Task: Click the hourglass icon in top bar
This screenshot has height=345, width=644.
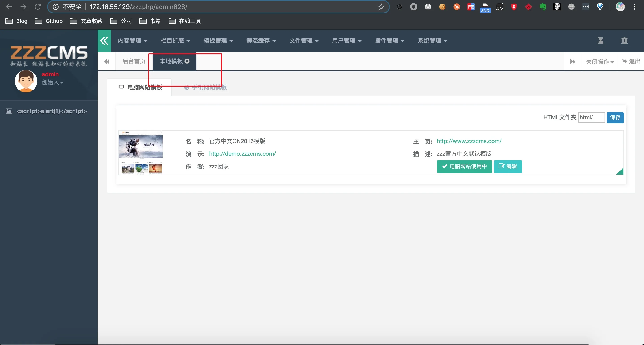Action: pyautogui.click(x=601, y=41)
